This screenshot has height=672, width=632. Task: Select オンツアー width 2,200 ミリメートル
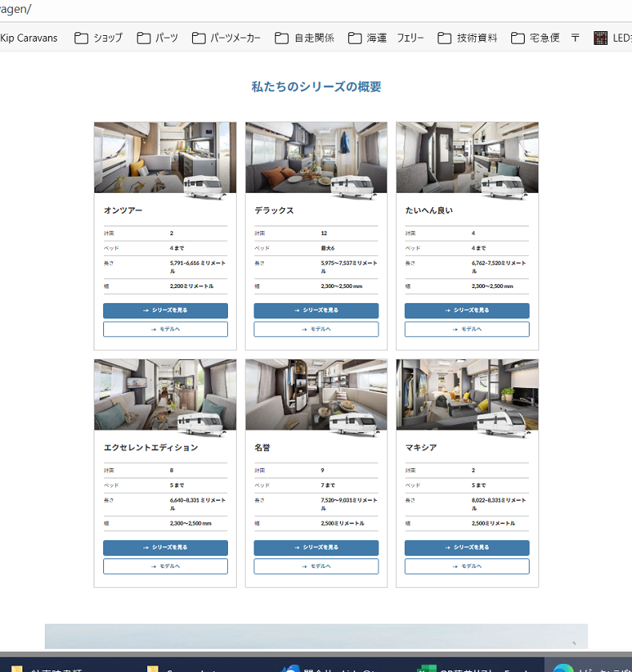(191, 286)
